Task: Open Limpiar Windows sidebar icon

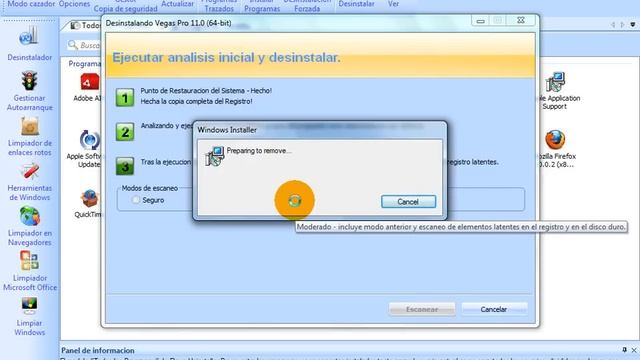Action: tap(29, 306)
